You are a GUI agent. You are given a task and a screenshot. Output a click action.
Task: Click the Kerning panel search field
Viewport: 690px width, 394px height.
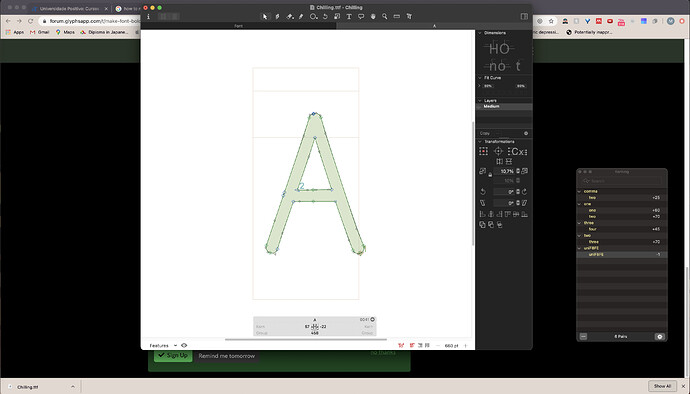[621, 181]
